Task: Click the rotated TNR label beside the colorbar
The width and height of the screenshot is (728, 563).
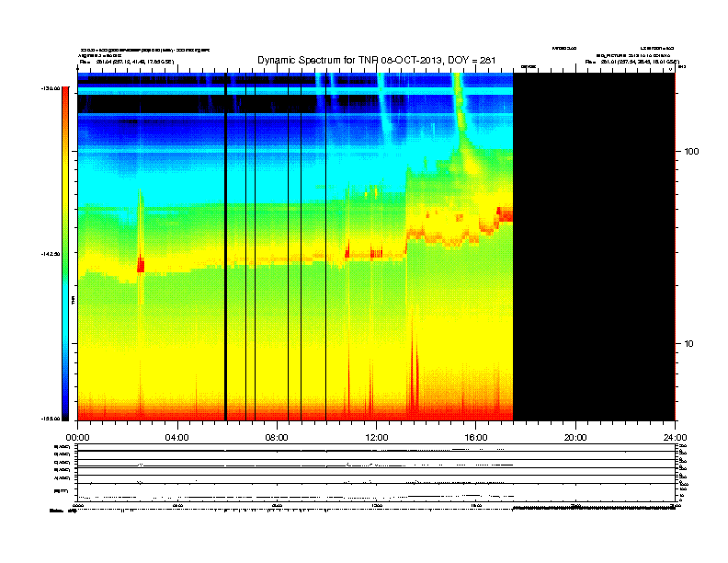Action: tap(73, 301)
